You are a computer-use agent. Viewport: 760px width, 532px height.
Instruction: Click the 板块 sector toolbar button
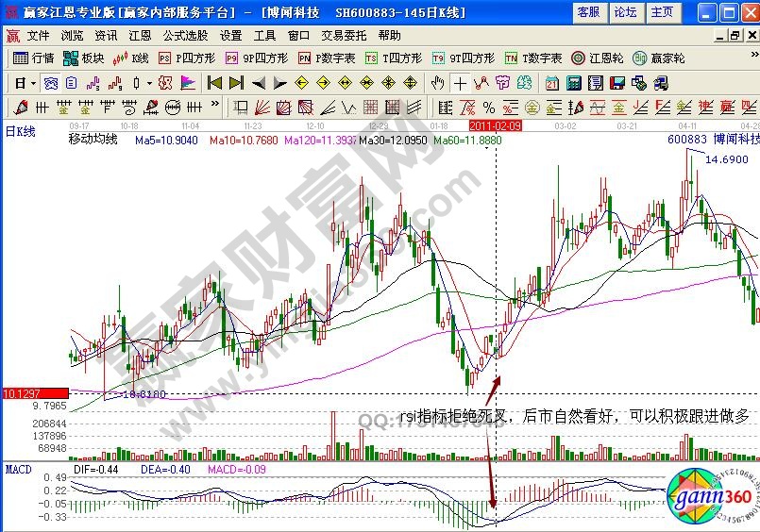click(x=83, y=58)
